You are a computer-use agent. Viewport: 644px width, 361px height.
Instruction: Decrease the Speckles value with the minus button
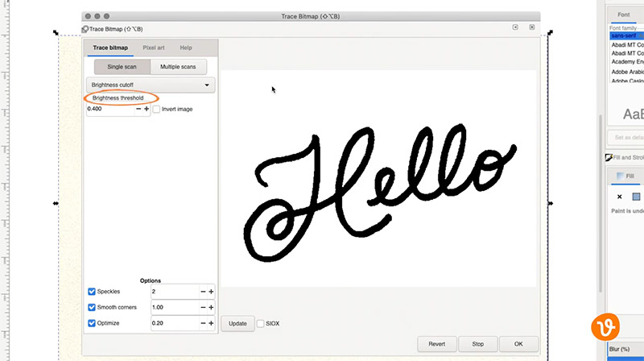pyautogui.click(x=203, y=292)
